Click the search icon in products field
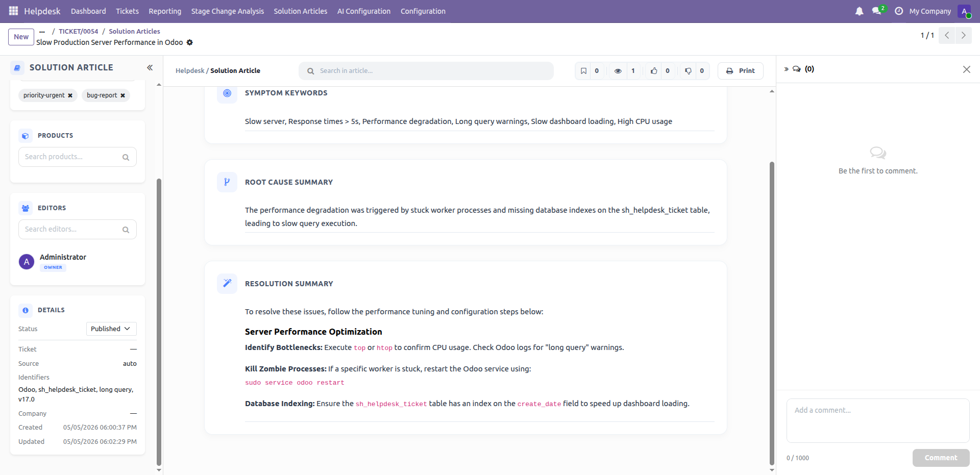980x475 pixels. click(x=126, y=157)
